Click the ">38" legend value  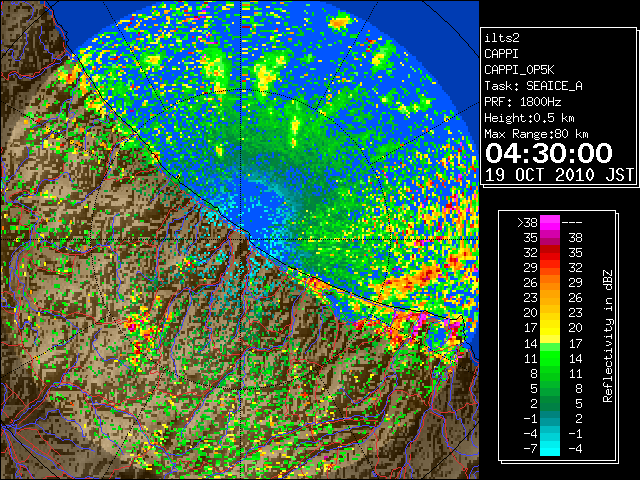point(527,222)
